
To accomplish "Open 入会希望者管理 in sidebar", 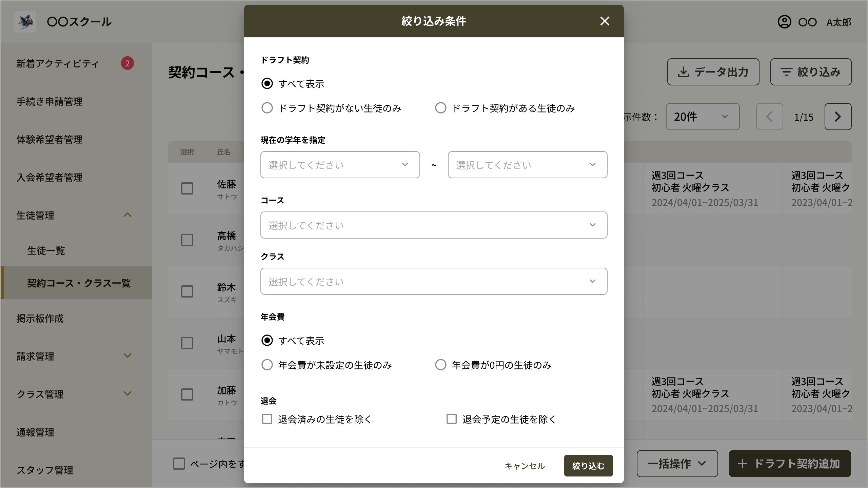I will tap(50, 177).
